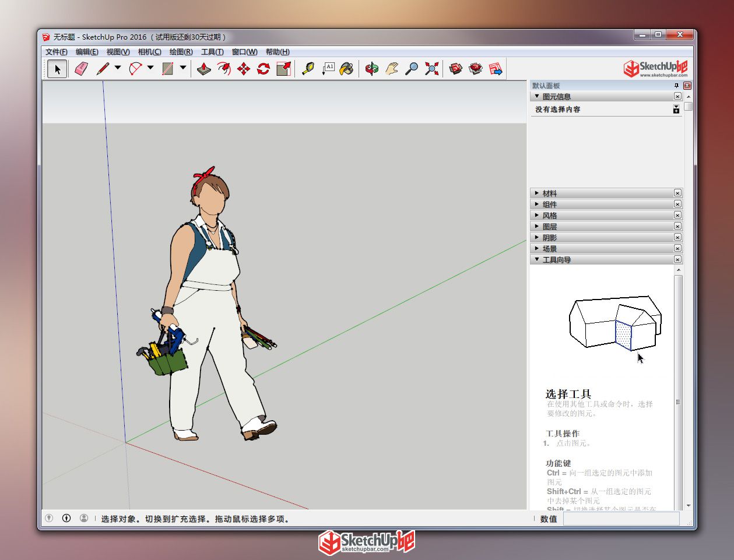The width and height of the screenshot is (734, 560).
Task: Select the arrow Select tool
Action: [x=57, y=69]
